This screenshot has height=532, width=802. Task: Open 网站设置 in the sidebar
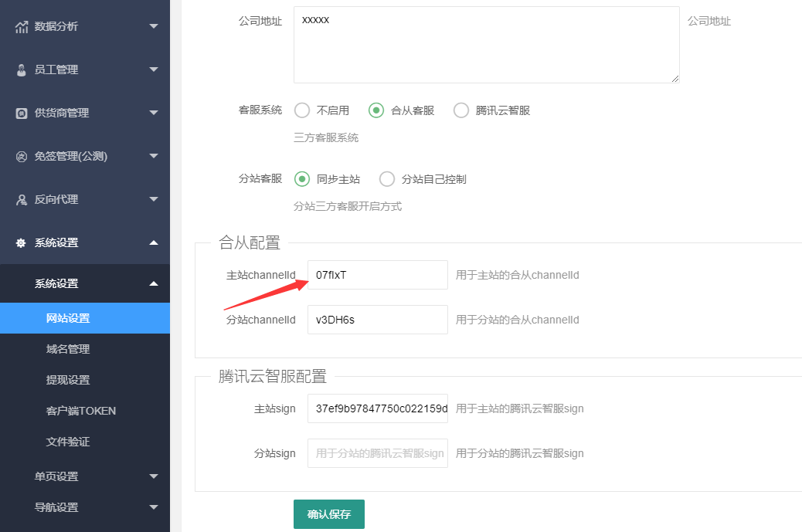click(x=85, y=318)
